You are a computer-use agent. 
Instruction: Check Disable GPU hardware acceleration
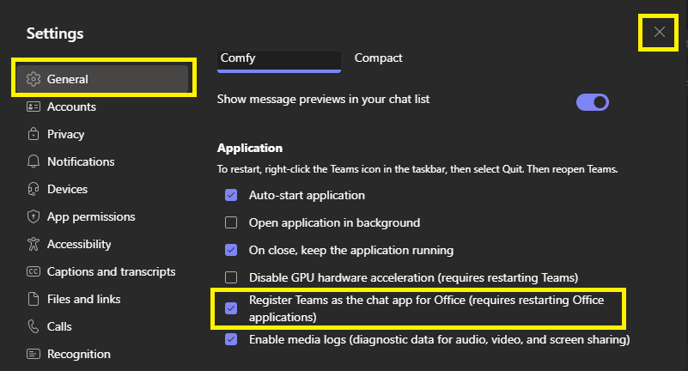click(x=231, y=278)
